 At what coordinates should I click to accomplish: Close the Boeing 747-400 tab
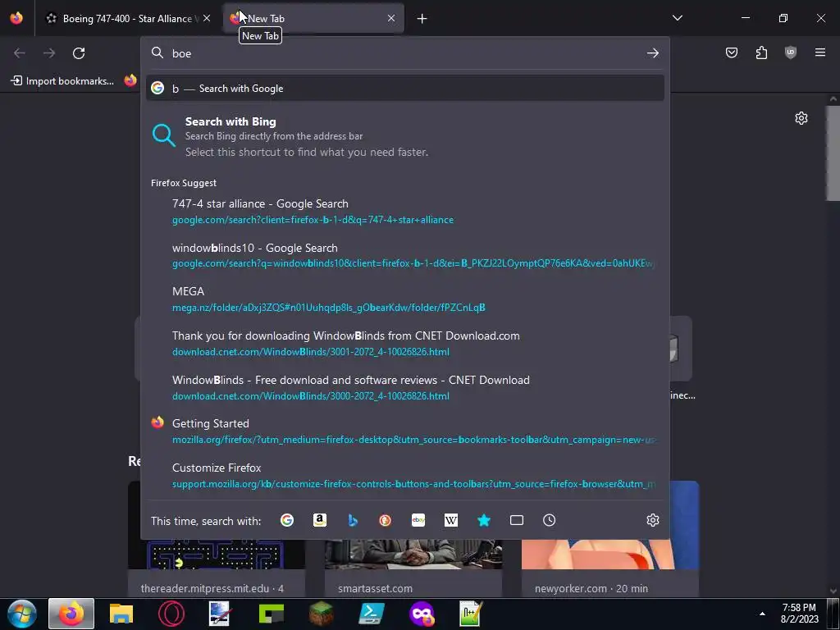tap(207, 18)
